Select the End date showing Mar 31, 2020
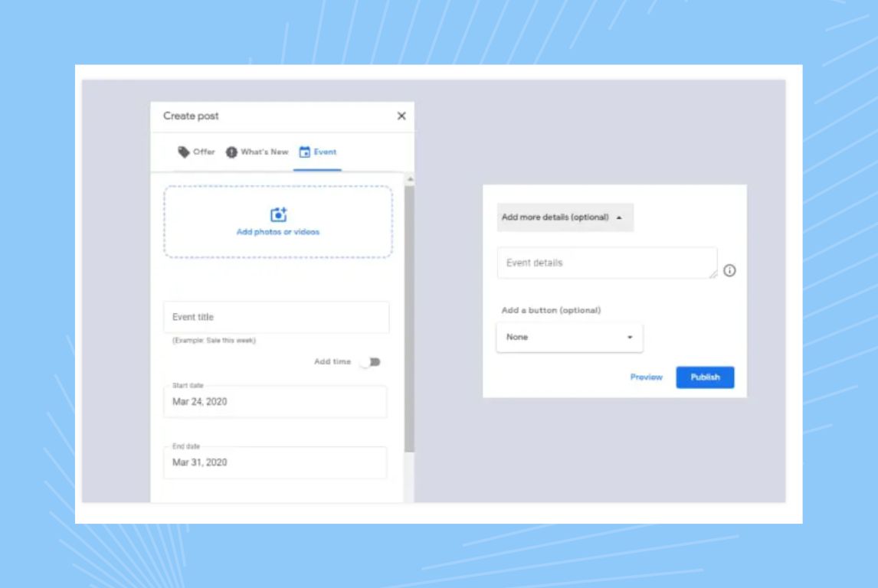 [x=276, y=462]
